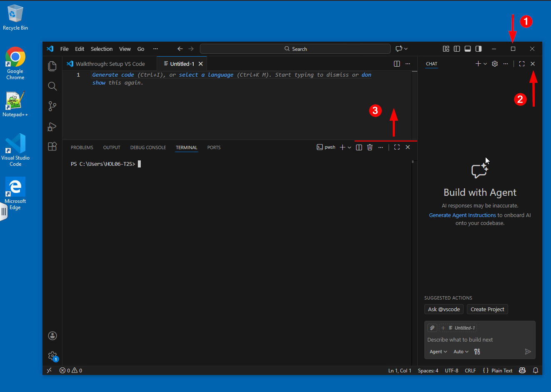This screenshot has height=392, width=551.
Task: Click the terminal panel vertical scrollbar
Action: coord(413,250)
